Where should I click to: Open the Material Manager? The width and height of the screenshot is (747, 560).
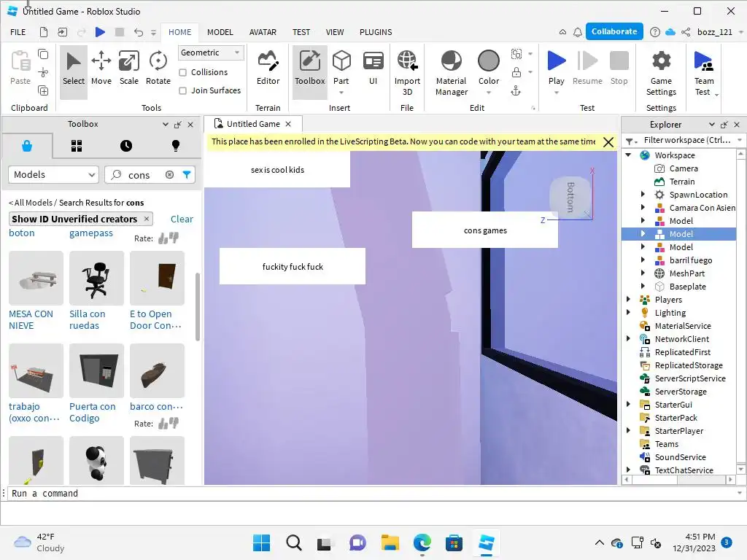coord(451,74)
